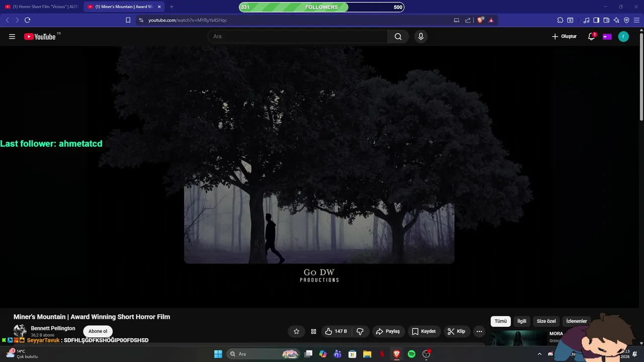The image size is (644, 362).
Task: Bookmark this page
Action: tap(128, 20)
